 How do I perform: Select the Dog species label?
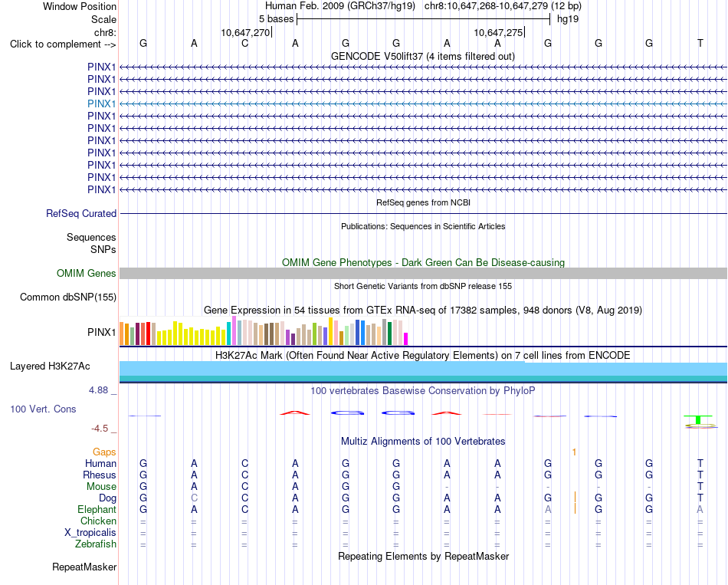(x=107, y=498)
